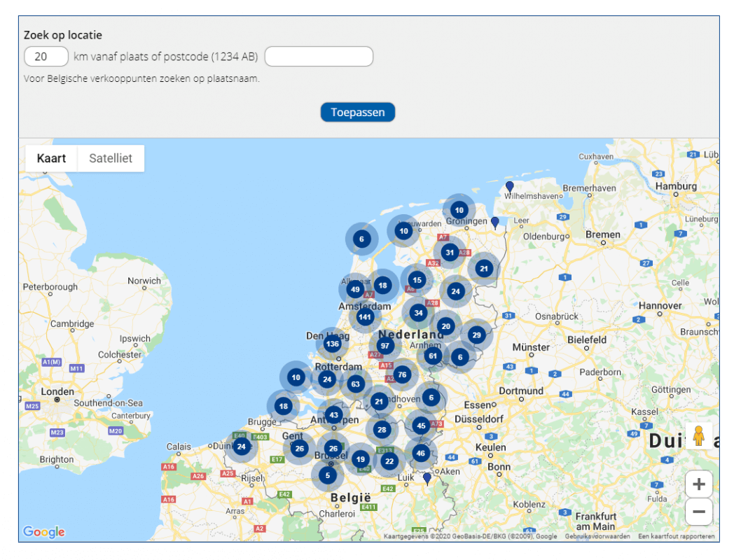Open the cluster marker labeled 76
734x560 pixels.
[401, 374]
